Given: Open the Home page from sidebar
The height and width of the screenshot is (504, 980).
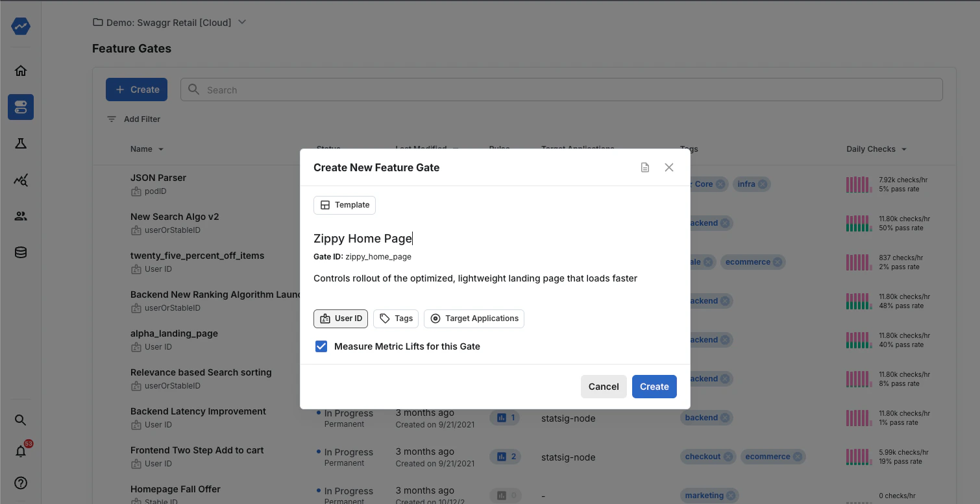Looking at the screenshot, I should [20, 70].
